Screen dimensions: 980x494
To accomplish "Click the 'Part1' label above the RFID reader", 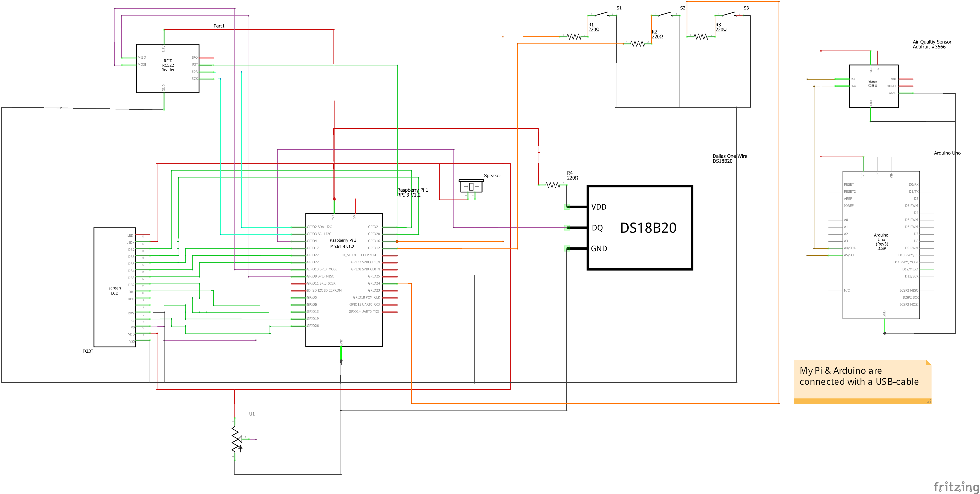I will click(x=219, y=26).
